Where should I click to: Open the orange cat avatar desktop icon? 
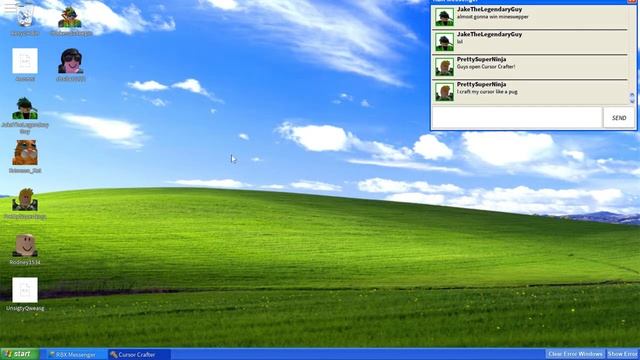tap(25, 153)
